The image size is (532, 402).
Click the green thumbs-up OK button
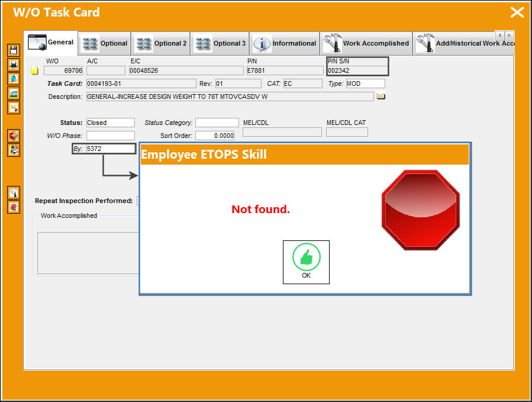pyautogui.click(x=306, y=262)
